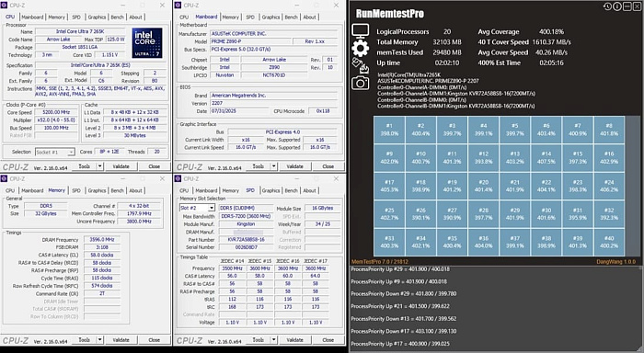Click the JEDEC #14 column header

232,261
